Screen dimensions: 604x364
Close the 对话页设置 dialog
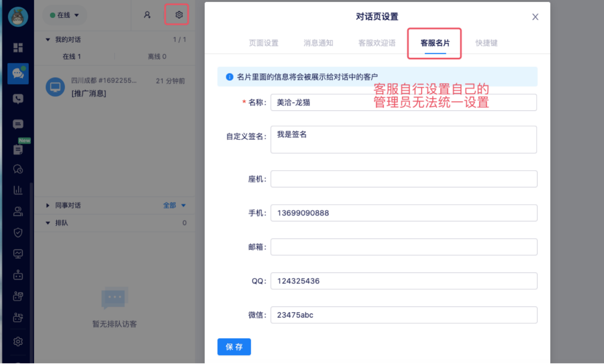coord(535,17)
